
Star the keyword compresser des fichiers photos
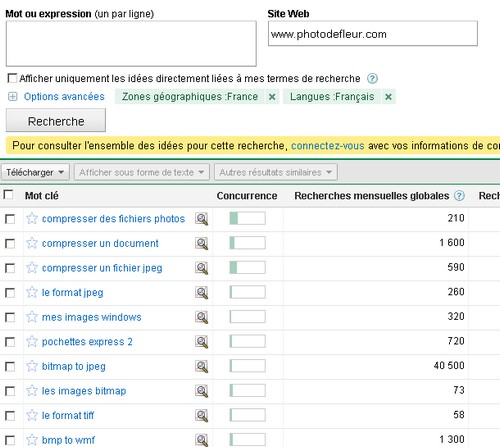pyautogui.click(x=32, y=219)
